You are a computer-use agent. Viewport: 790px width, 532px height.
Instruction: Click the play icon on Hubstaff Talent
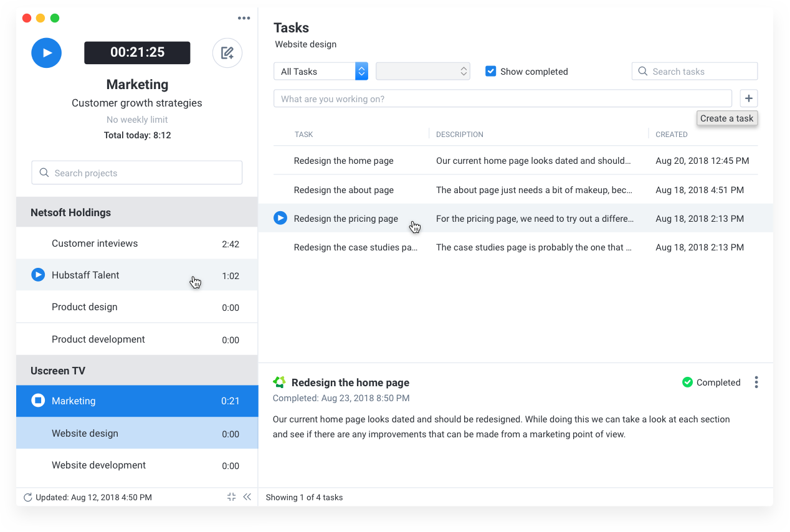pos(38,275)
